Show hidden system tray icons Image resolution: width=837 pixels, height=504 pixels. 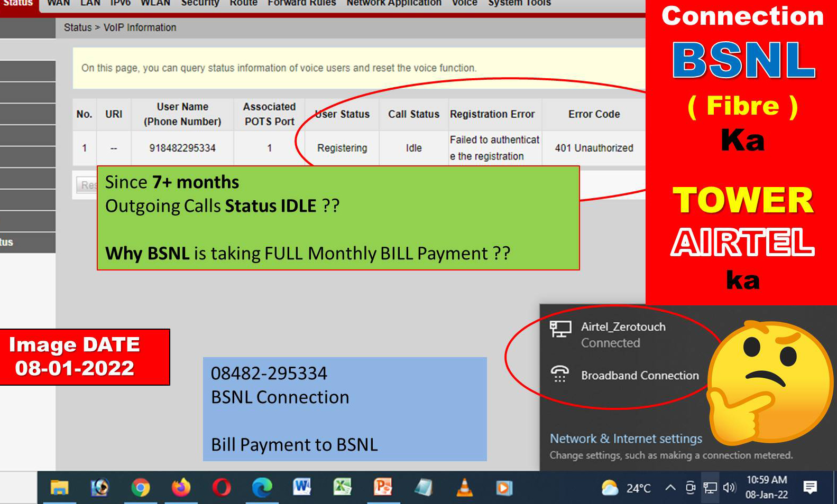tap(670, 487)
